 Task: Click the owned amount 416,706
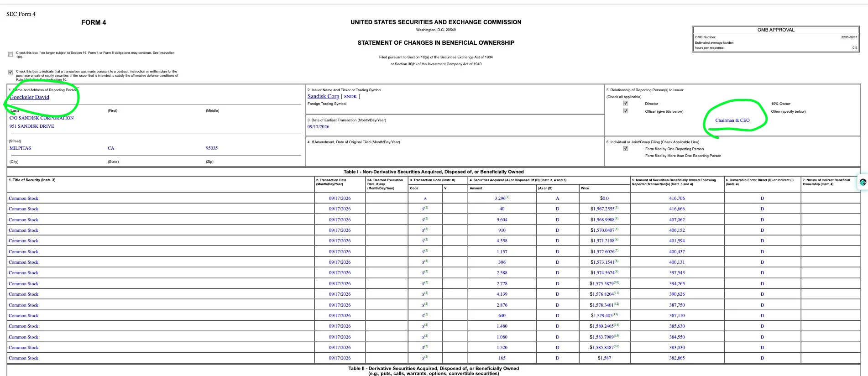pos(677,198)
